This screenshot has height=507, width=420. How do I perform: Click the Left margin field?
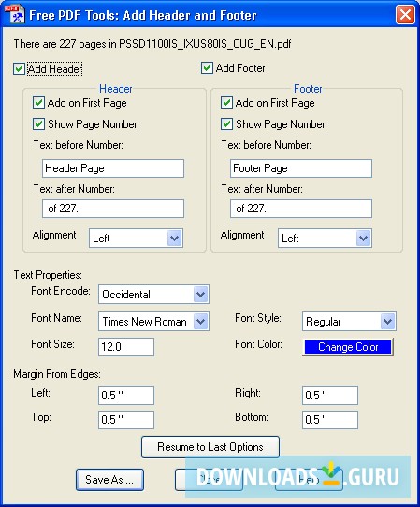pyautogui.click(x=126, y=396)
